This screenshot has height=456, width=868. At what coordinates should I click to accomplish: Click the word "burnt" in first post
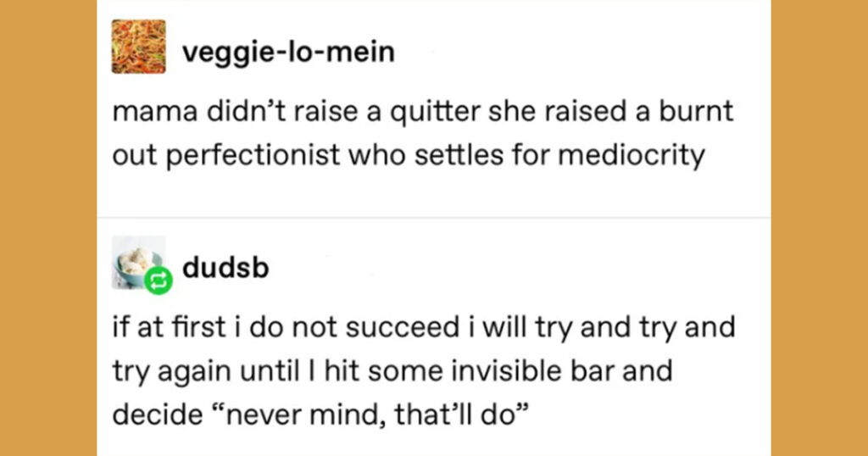pos(696,111)
